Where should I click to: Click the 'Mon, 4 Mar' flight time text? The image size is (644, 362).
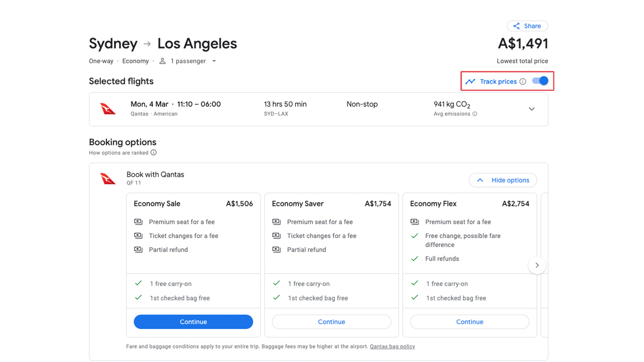[x=175, y=104]
